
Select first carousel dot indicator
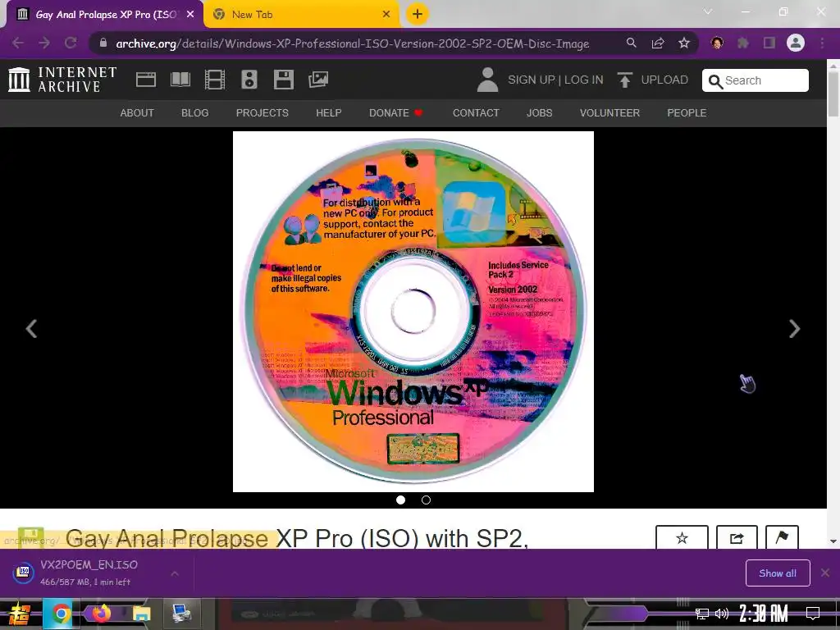400,500
